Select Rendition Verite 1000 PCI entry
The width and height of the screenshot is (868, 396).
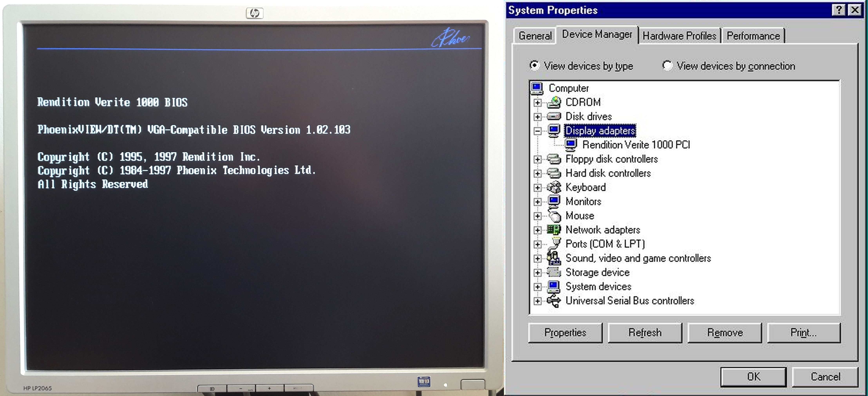(636, 145)
